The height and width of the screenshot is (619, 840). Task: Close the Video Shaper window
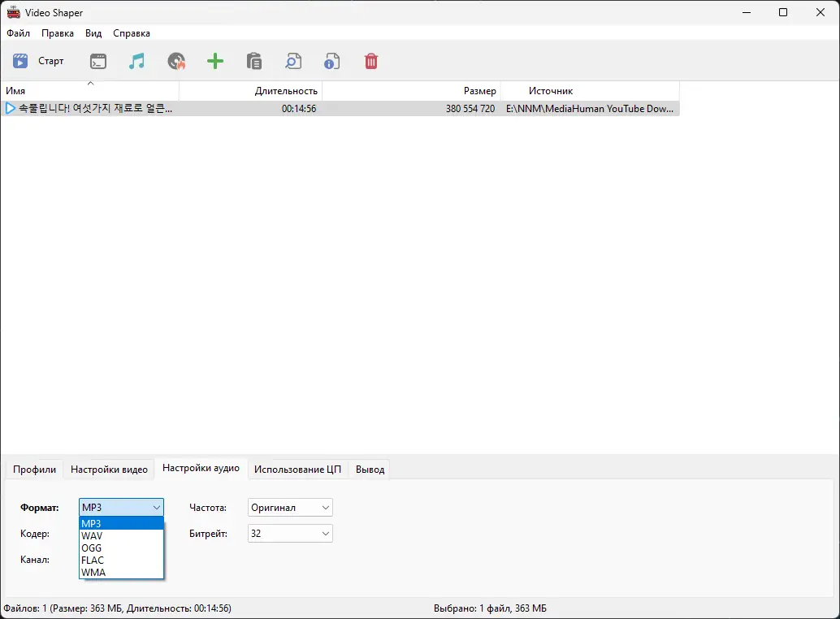click(821, 12)
